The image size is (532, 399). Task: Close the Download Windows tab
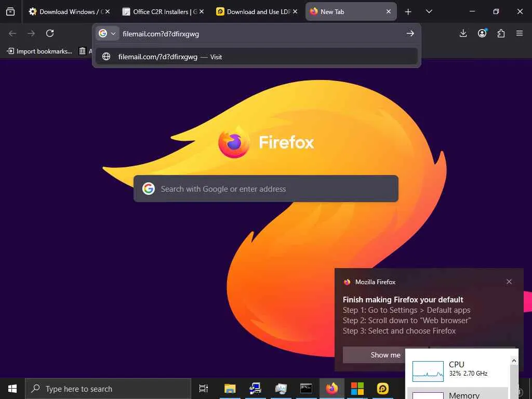pos(108,11)
